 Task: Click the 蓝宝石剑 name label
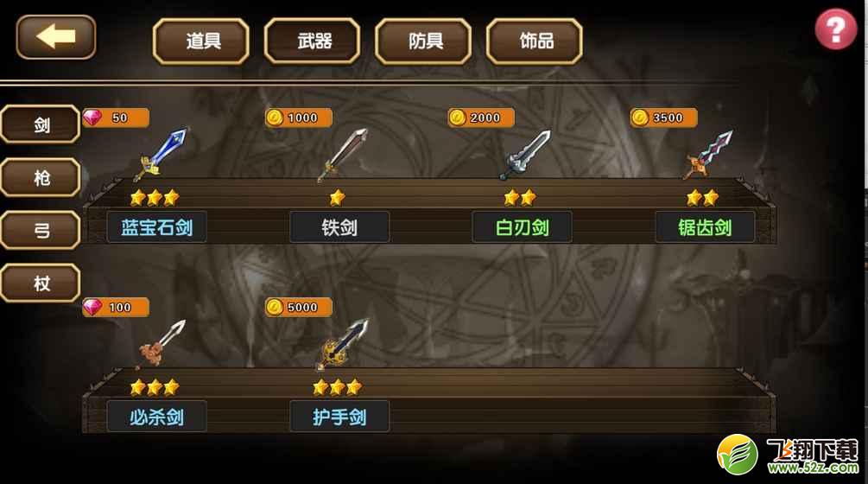[x=156, y=227]
